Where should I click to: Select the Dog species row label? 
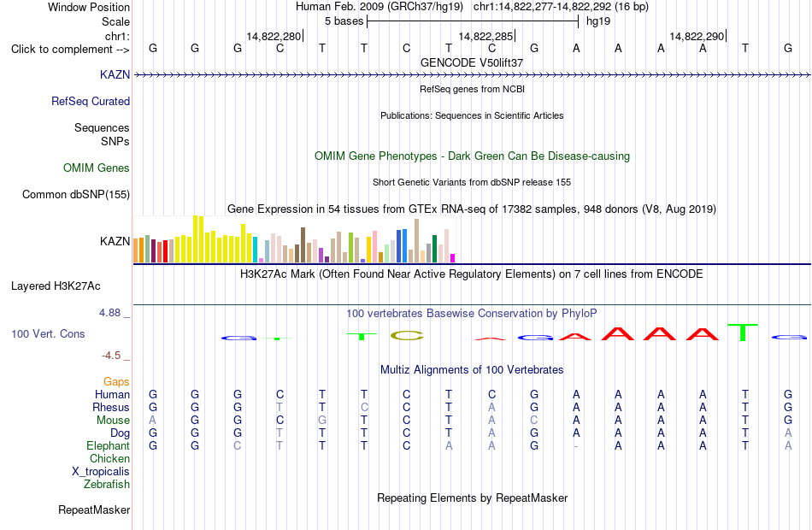[x=121, y=433]
